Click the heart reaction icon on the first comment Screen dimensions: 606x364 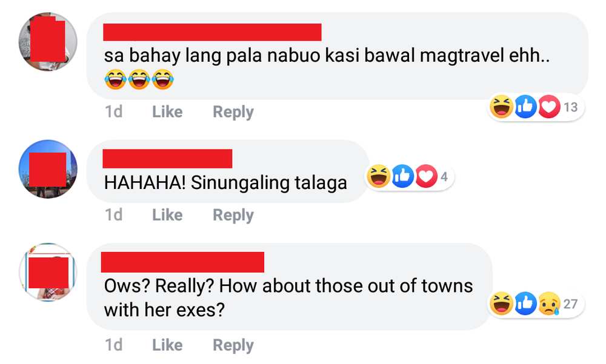point(549,106)
